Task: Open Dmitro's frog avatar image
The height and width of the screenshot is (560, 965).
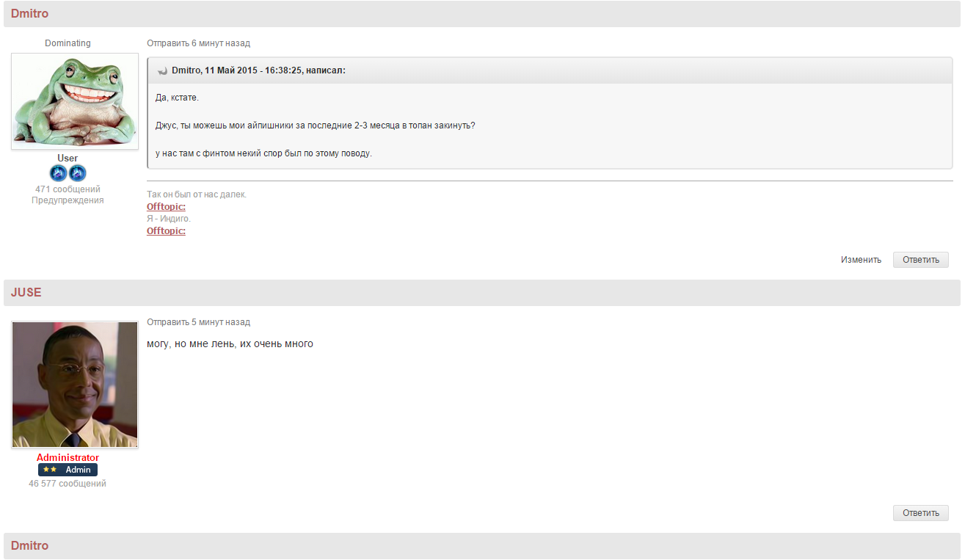Action: 75,101
